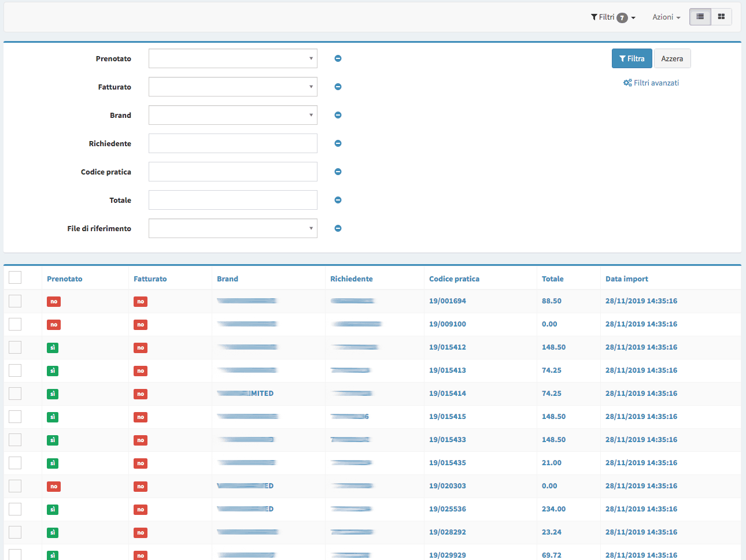Sort table by Brand column header
This screenshot has height=560, width=746.
(x=228, y=279)
